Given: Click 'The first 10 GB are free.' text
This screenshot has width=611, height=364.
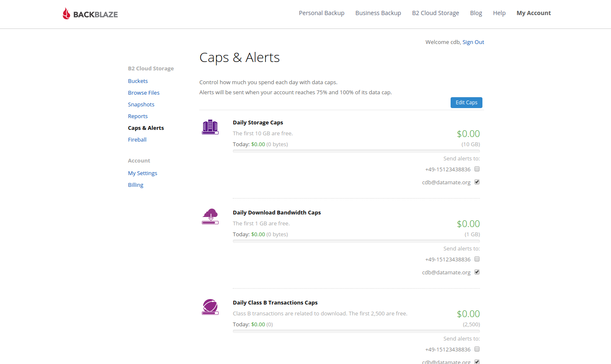Looking at the screenshot, I should pos(263,133).
